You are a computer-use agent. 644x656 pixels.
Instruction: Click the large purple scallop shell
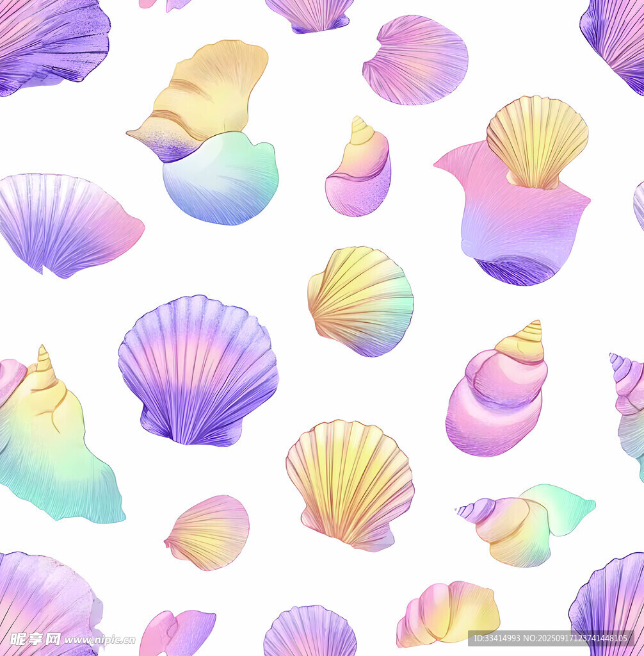pos(198,372)
